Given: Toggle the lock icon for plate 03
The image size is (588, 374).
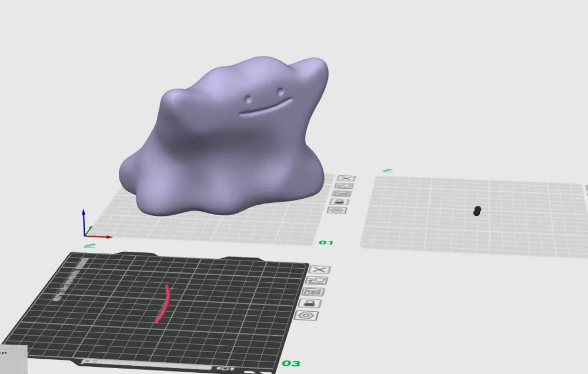Looking at the screenshot, I should (310, 303).
